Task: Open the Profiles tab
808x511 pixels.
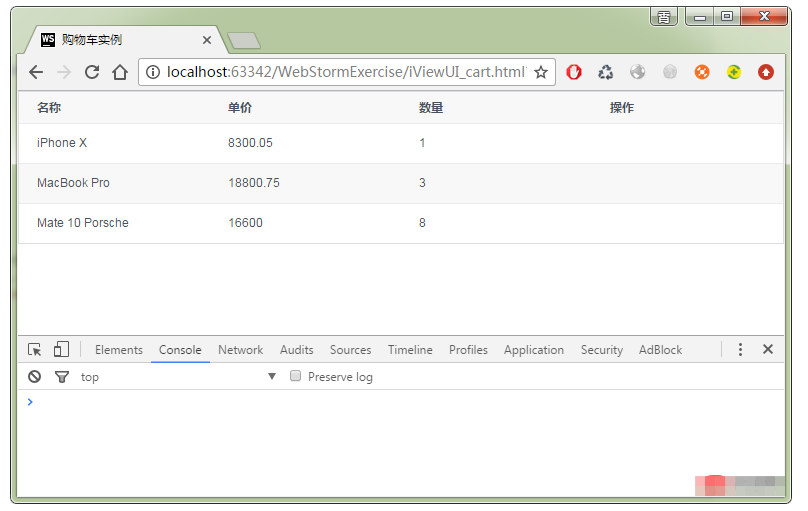Action: [x=468, y=350]
